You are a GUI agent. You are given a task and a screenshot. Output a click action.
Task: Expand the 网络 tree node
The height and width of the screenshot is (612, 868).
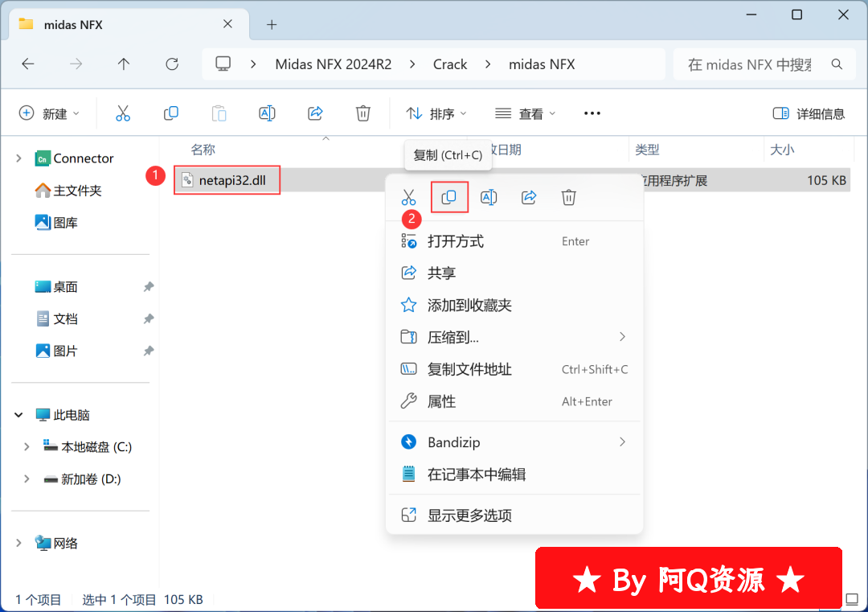pos(18,544)
